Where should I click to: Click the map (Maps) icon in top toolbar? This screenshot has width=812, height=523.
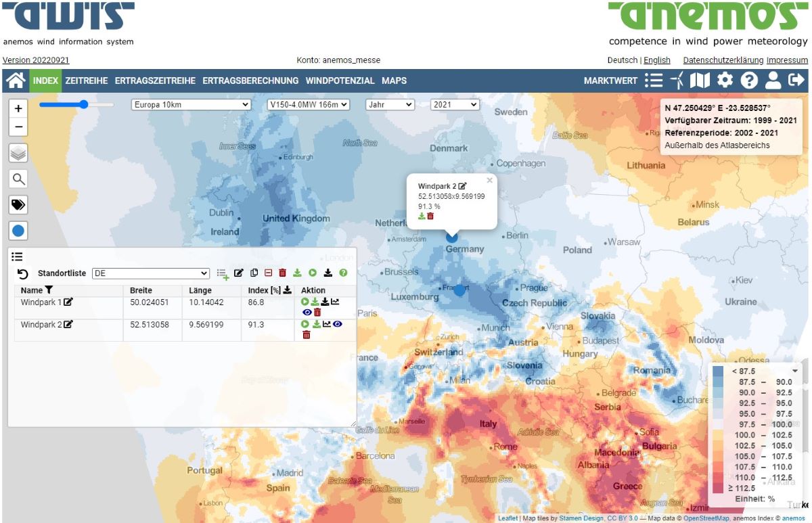point(700,81)
